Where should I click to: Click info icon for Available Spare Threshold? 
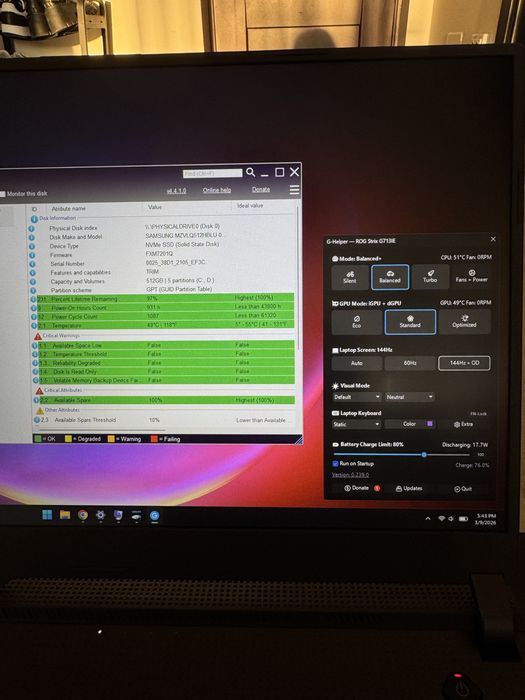[37, 420]
